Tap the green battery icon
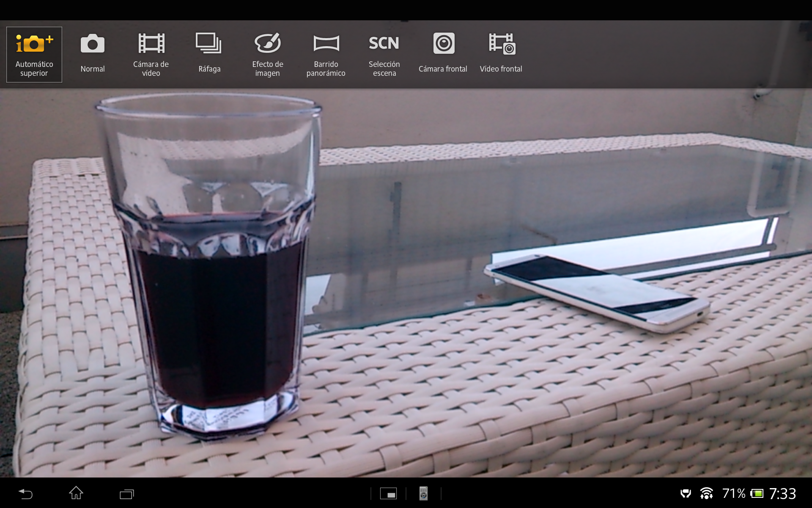 click(x=757, y=494)
